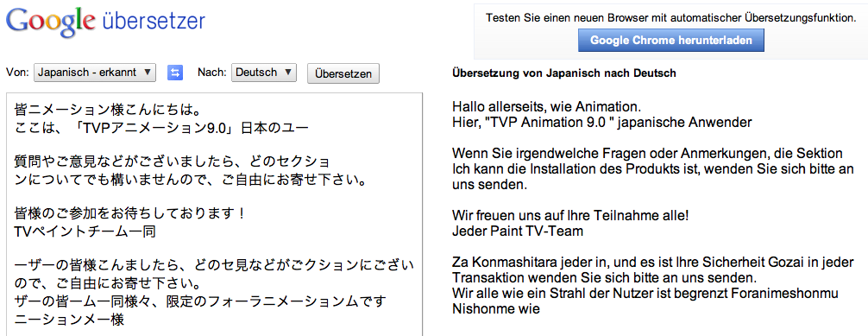The width and height of the screenshot is (868, 336).
Task: Click the swap languages icon
Action: pyautogui.click(x=175, y=73)
